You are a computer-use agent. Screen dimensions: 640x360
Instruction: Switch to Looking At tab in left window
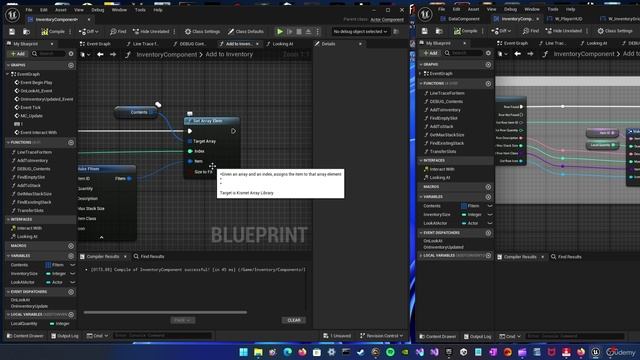(x=280, y=44)
